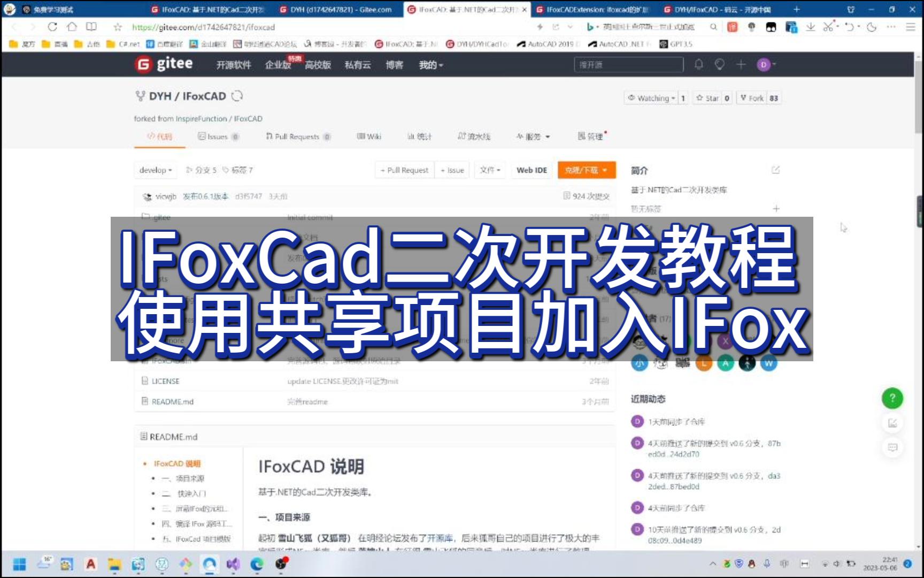The image size is (924, 578).
Task: Switch to DYH Gitee.com browser tab
Action: 336,9
